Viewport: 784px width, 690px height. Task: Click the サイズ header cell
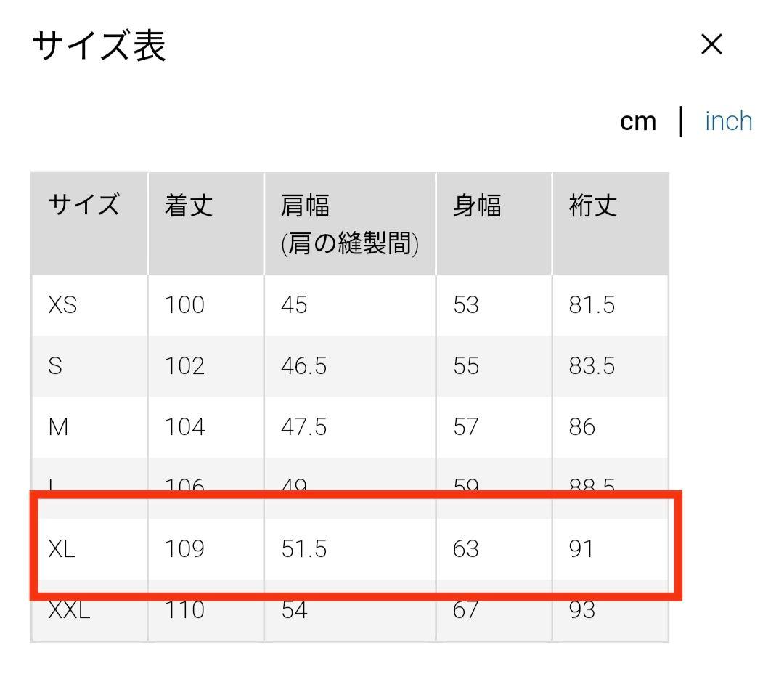87,206
